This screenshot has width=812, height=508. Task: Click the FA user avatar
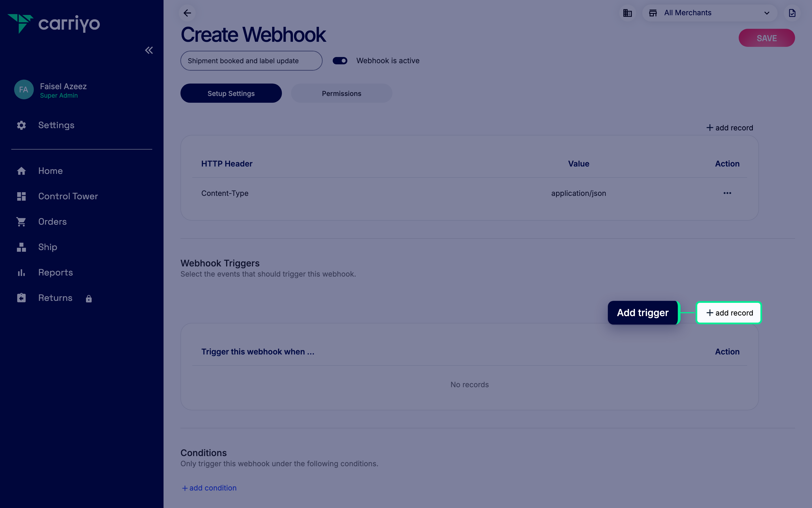pyautogui.click(x=23, y=90)
